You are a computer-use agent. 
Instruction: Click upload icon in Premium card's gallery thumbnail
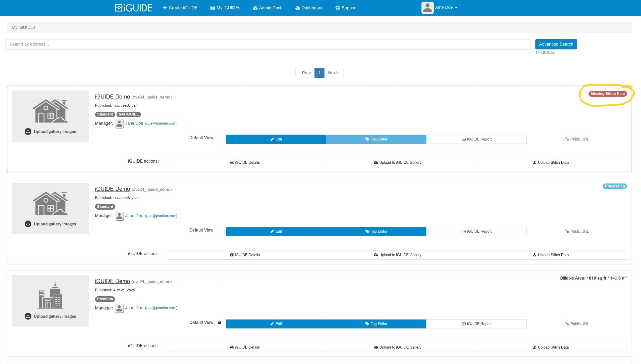[28, 316]
